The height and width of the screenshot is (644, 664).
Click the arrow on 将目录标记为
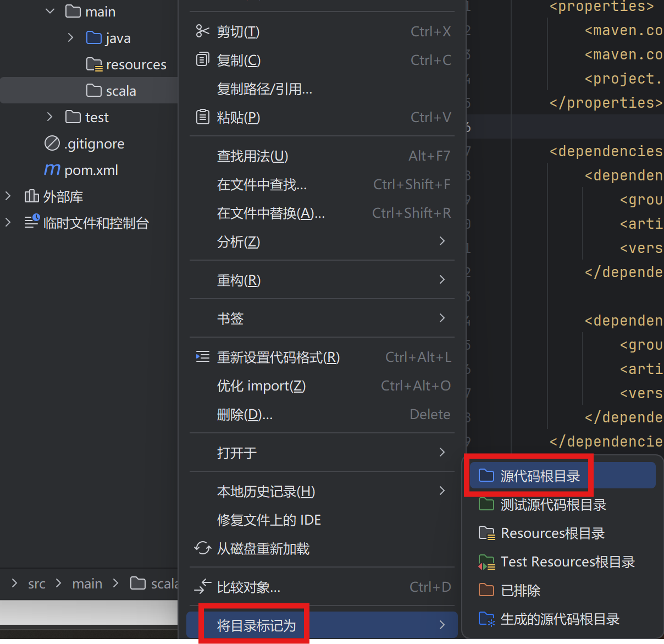tap(442, 625)
